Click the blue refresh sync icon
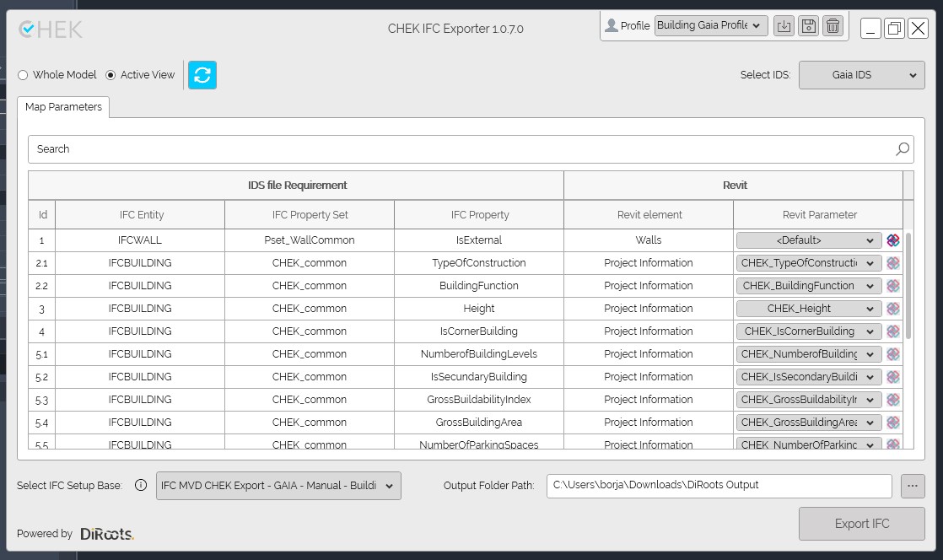 [x=202, y=75]
